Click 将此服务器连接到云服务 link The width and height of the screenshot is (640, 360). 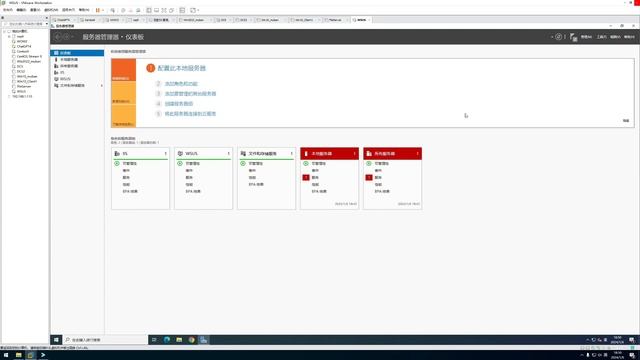tap(190, 114)
